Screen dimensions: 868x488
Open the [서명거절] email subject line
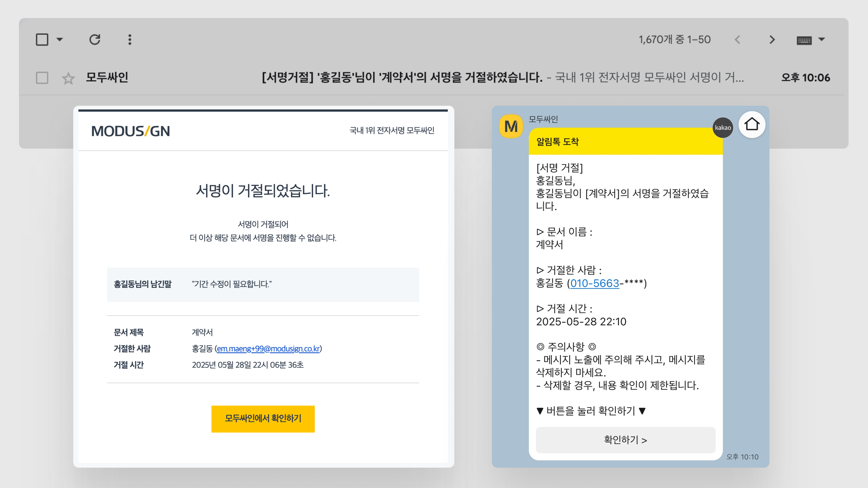coord(402,77)
